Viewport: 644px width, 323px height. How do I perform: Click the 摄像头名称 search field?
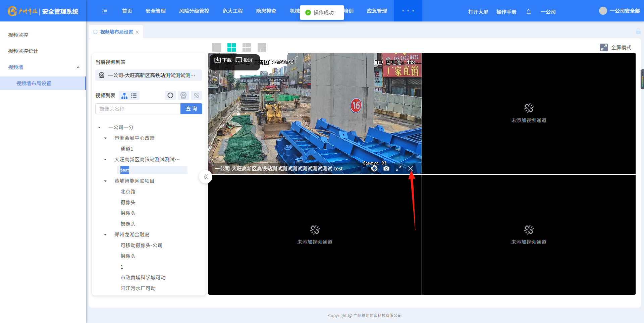(138, 109)
